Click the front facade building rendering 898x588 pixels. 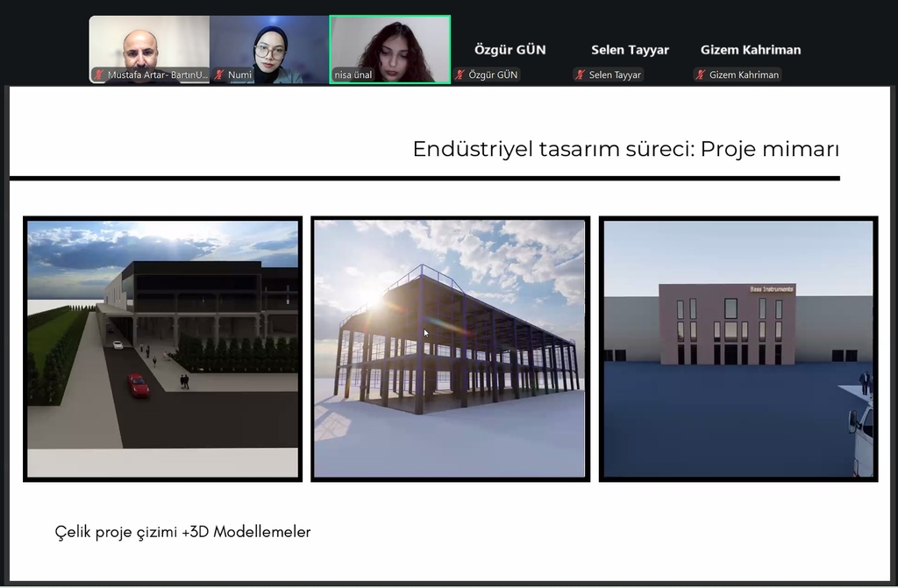point(738,348)
